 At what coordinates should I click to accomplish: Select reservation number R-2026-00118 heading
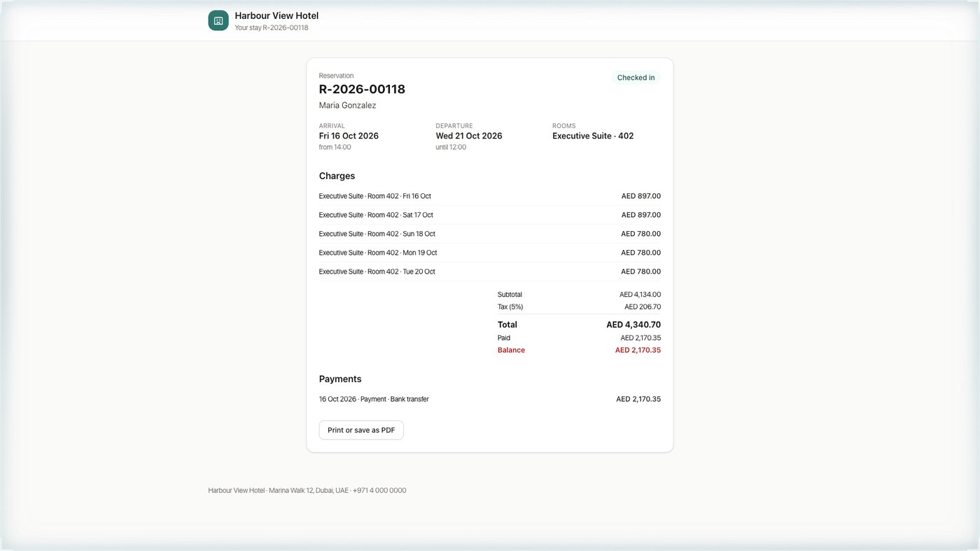pos(362,89)
